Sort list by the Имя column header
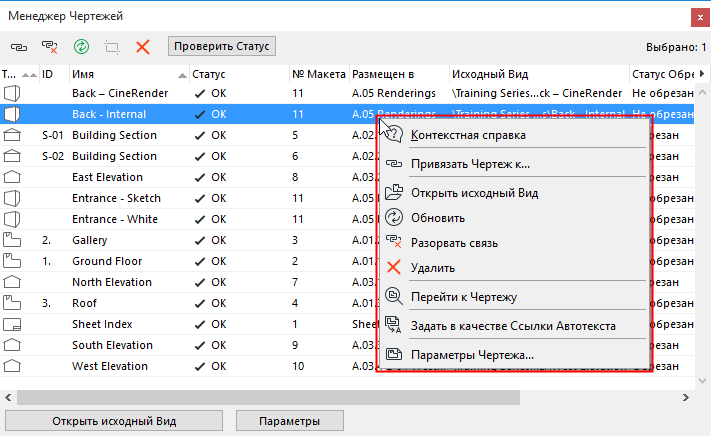 [120, 74]
